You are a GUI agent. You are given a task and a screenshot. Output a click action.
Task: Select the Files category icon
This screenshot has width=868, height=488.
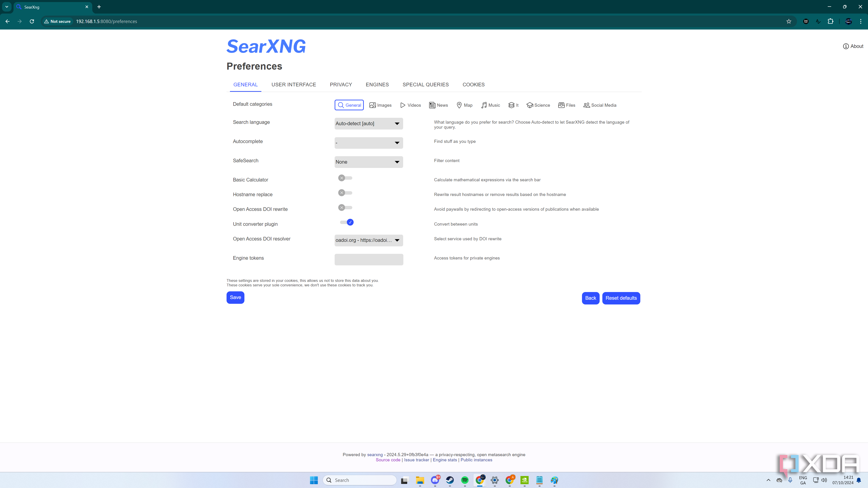tap(561, 105)
